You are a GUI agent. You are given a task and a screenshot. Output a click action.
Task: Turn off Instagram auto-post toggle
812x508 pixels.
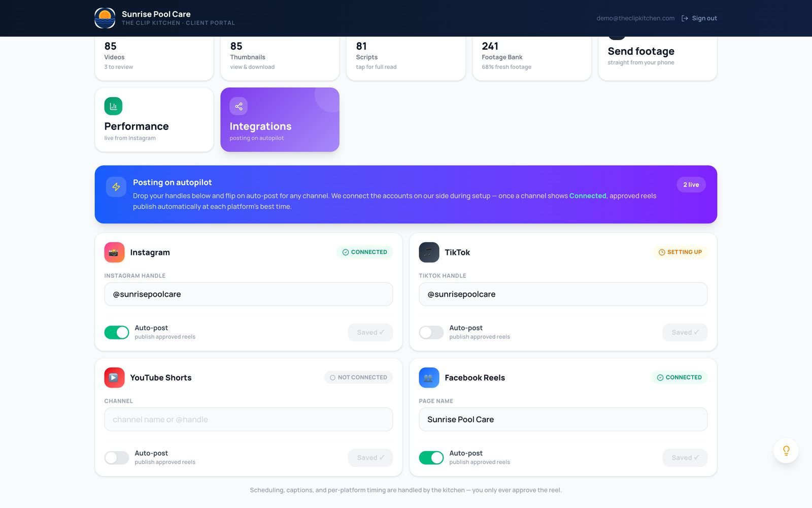click(117, 332)
